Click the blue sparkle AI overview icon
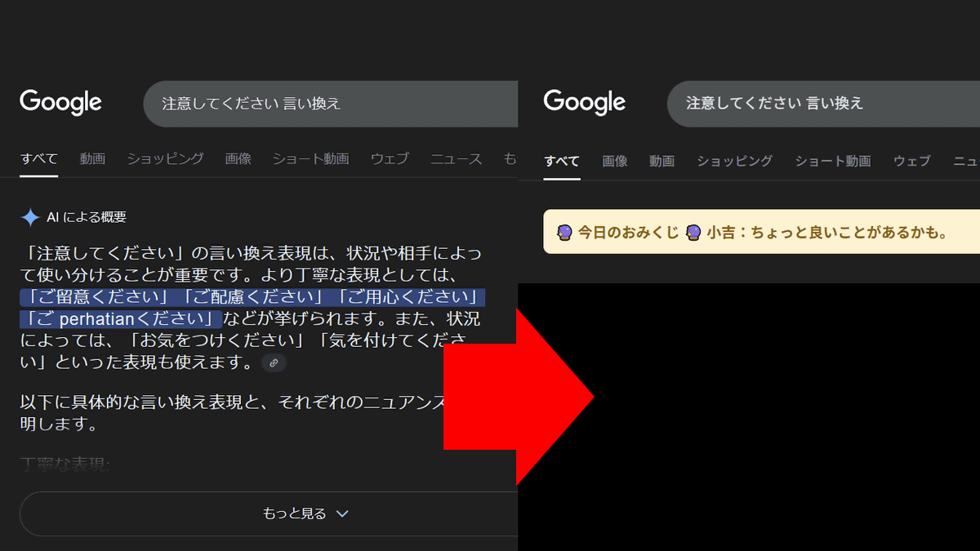This screenshot has width=980, height=551. pos(30,217)
